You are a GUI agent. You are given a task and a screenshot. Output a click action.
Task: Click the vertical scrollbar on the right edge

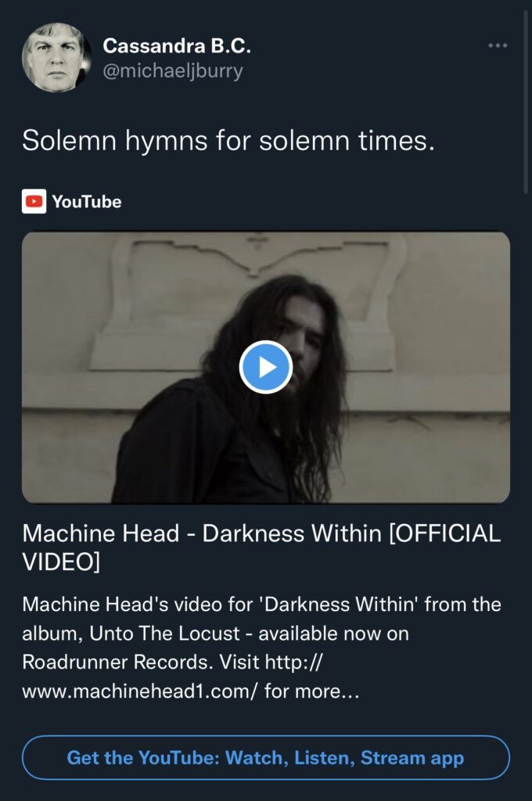(x=528, y=94)
